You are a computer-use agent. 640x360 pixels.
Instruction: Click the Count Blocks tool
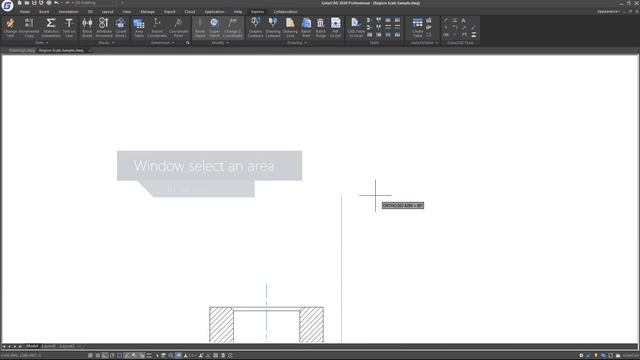pyautogui.click(x=120, y=28)
